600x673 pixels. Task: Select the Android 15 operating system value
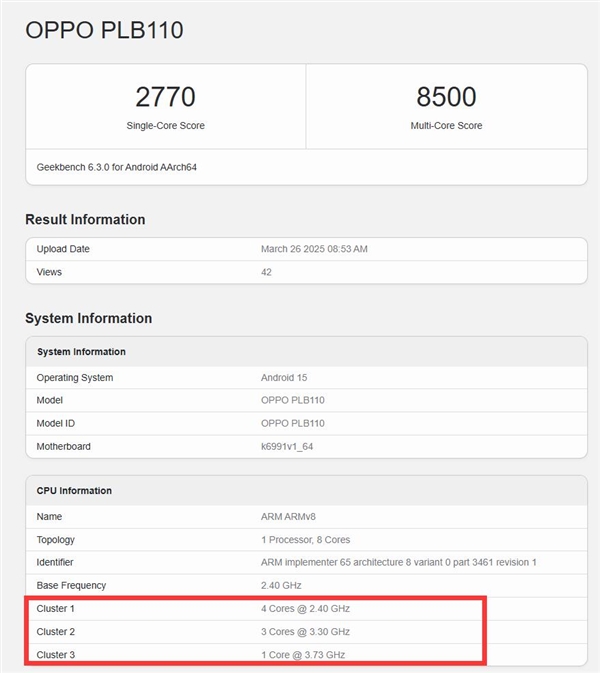[x=285, y=378]
